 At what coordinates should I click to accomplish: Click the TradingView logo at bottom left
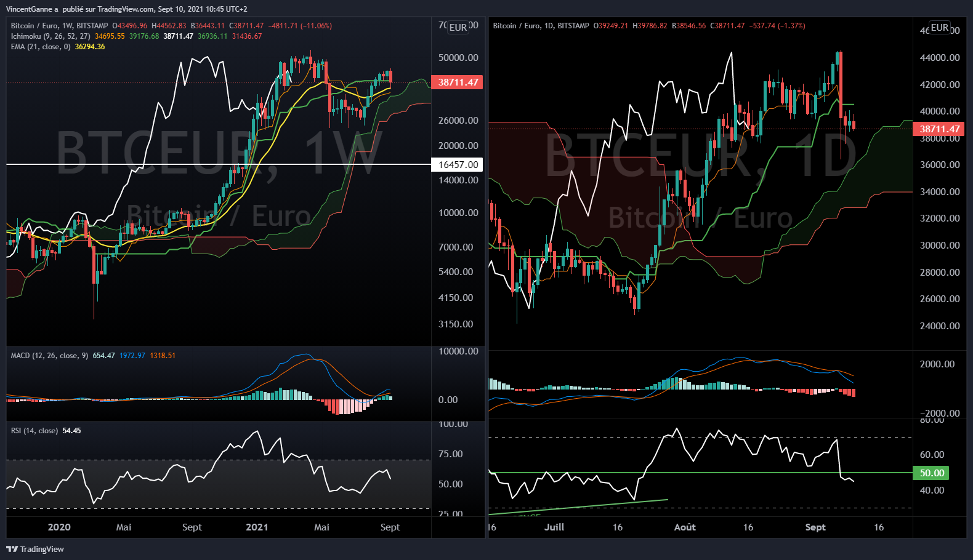point(35,549)
